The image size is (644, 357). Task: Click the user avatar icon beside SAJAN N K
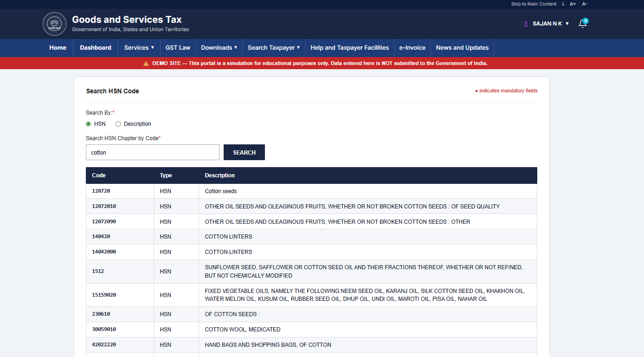click(526, 24)
